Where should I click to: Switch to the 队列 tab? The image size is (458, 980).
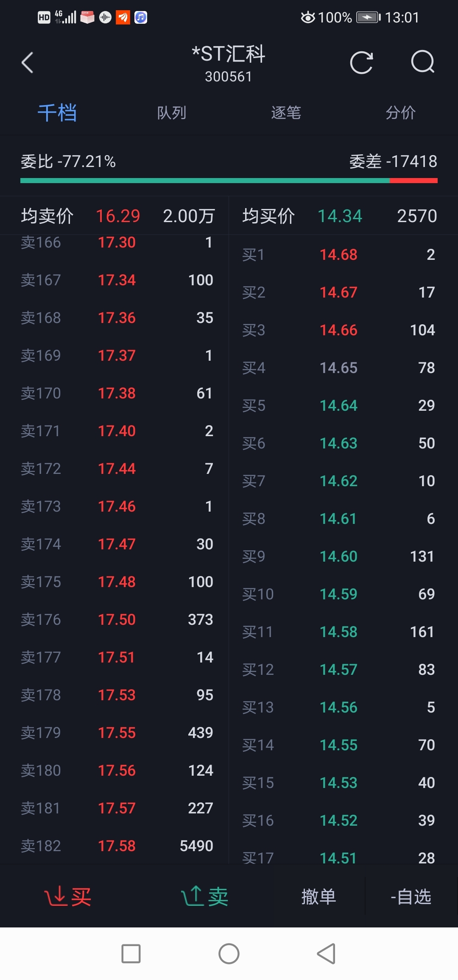pyautogui.click(x=172, y=113)
